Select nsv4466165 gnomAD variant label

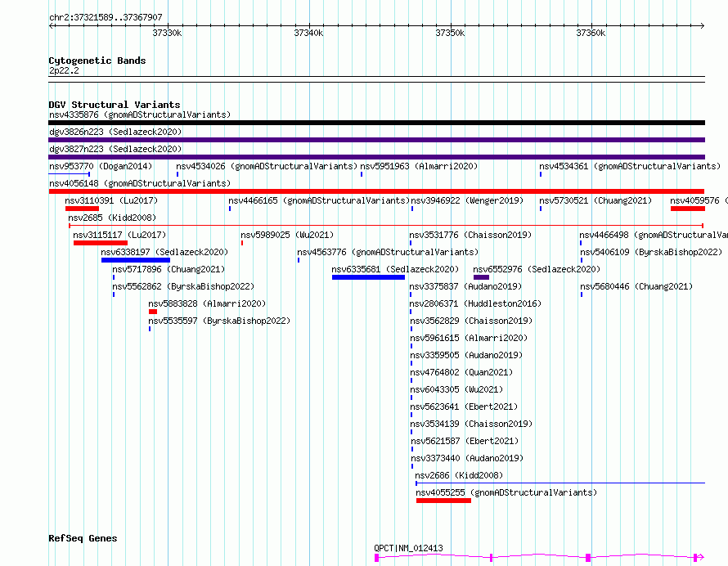319,200
